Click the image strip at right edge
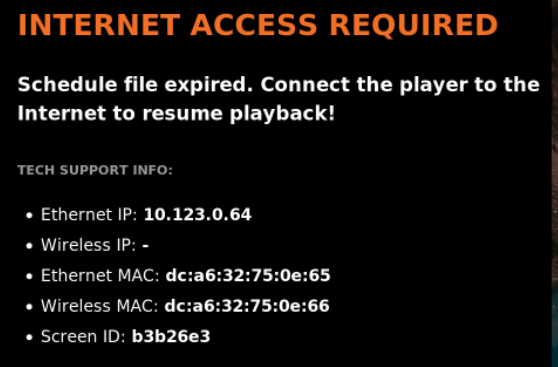The image size is (558, 367). 555,183
